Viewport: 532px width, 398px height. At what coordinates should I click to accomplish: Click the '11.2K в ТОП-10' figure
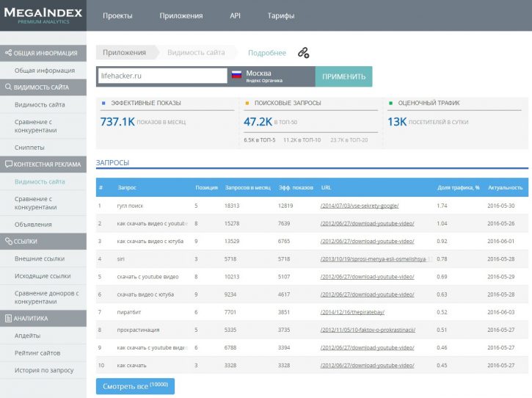tap(302, 140)
